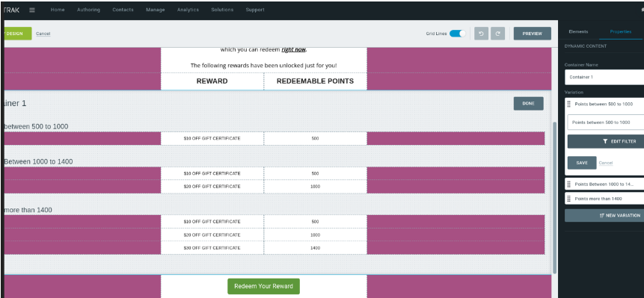The image size is (644, 298).
Task: Select Points Between 1000 to 14... variation
Action: (x=604, y=184)
